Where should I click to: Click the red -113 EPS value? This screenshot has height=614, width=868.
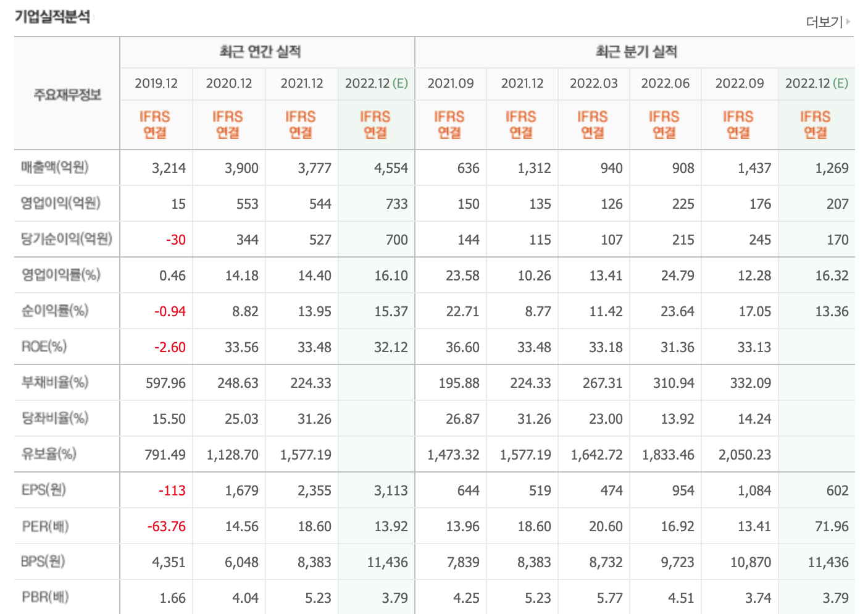point(172,490)
